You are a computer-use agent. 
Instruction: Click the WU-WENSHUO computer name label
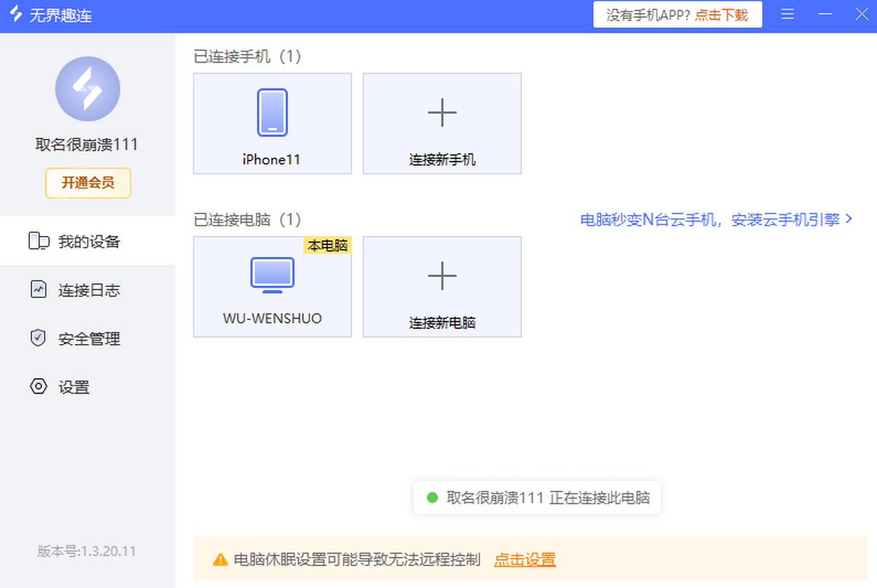coord(272,318)
